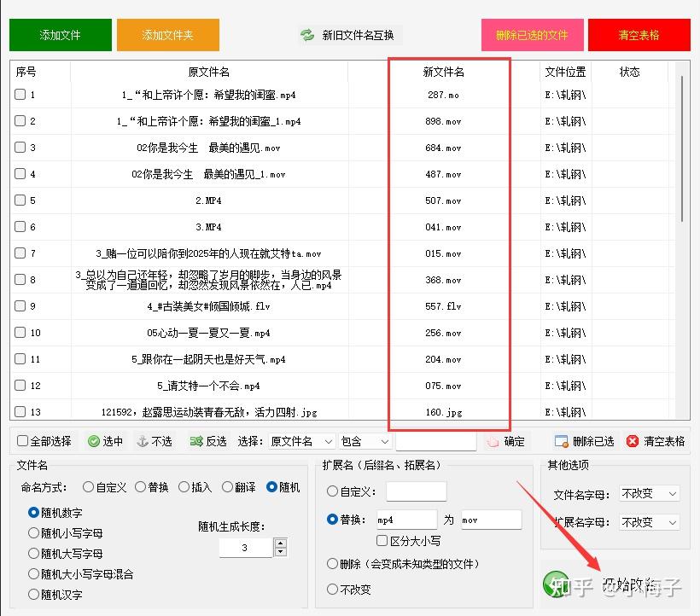Click original file name 2.MP4

click(x=208, y=200)
